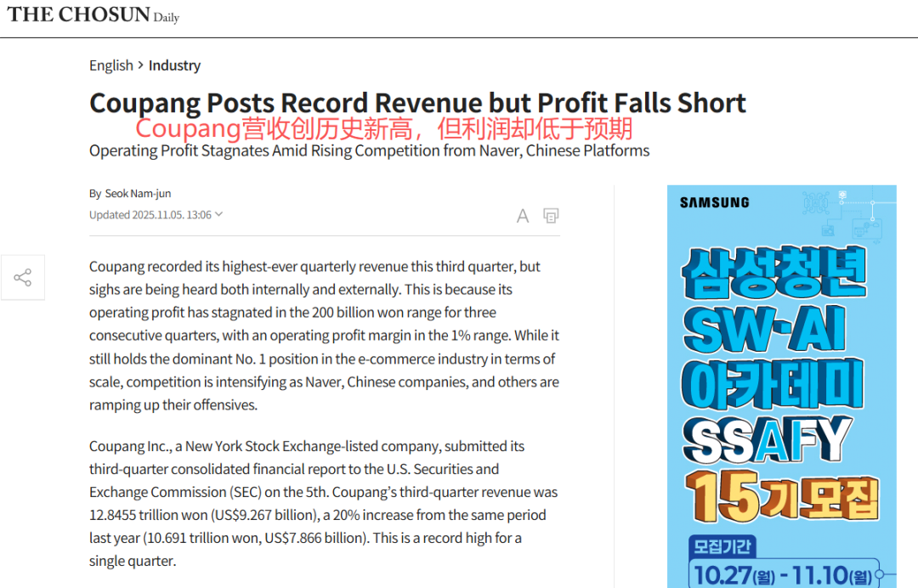Open the font size adjustment icon

523,216
